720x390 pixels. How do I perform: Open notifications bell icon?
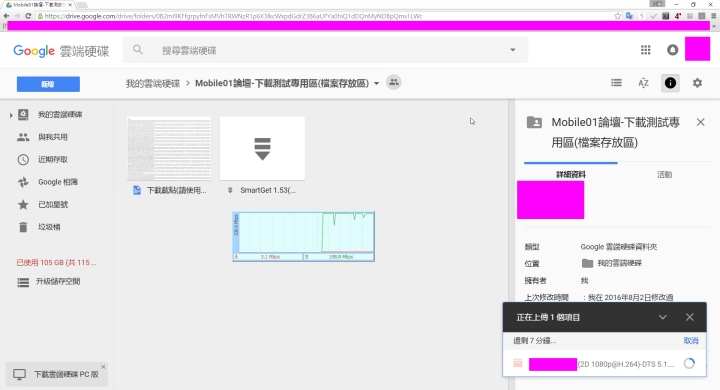click(672, 50)
